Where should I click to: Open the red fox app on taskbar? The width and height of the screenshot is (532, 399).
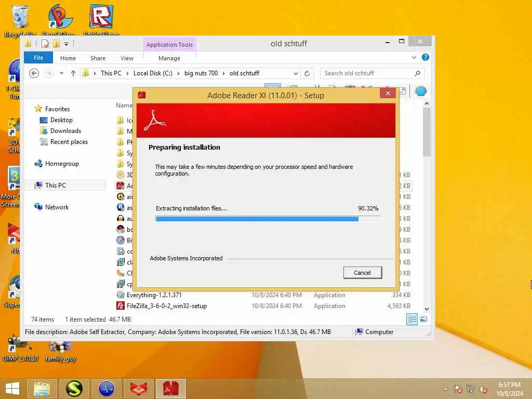(138, 389)
